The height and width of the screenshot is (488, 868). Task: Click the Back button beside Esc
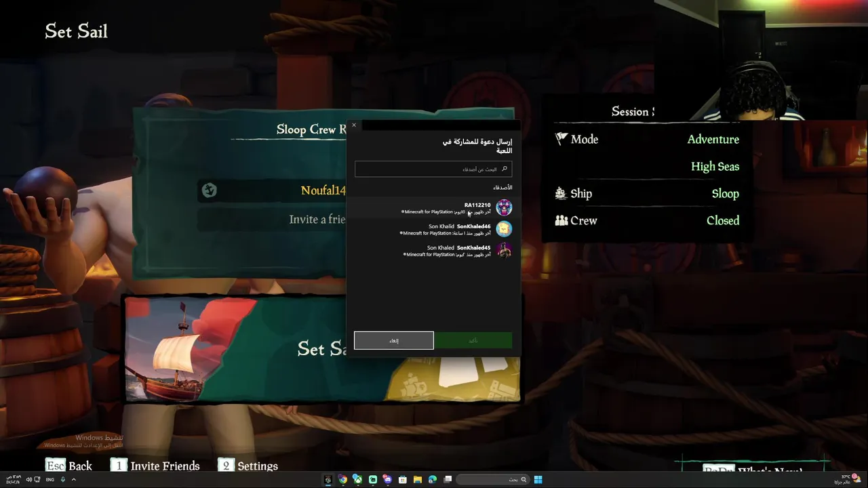(x=68, y=466)
